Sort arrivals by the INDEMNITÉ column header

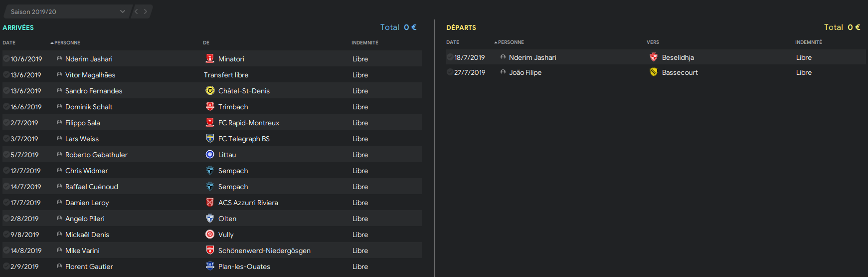[365, 43]
